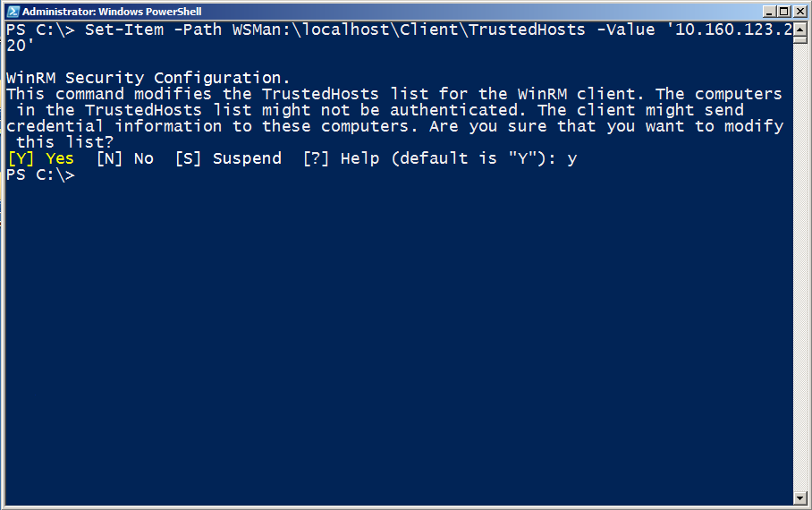Click the "[N] No" option text

click(124, 159)
